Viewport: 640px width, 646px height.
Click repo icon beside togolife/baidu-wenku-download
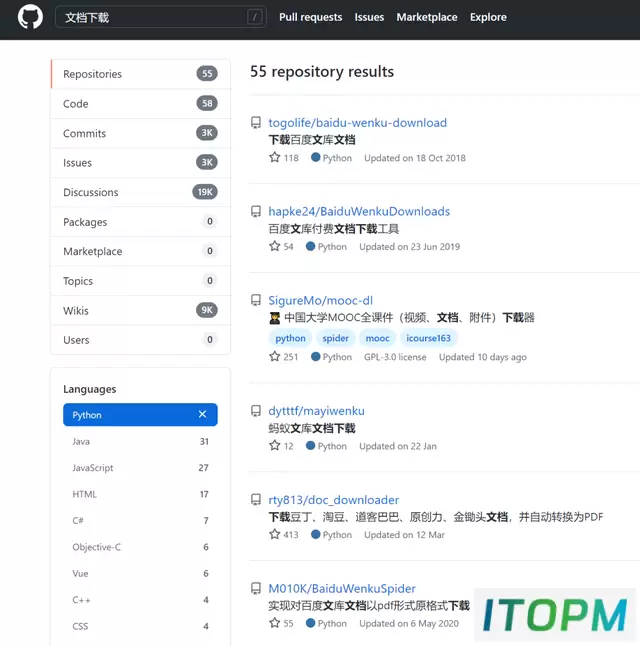[256, 123]
